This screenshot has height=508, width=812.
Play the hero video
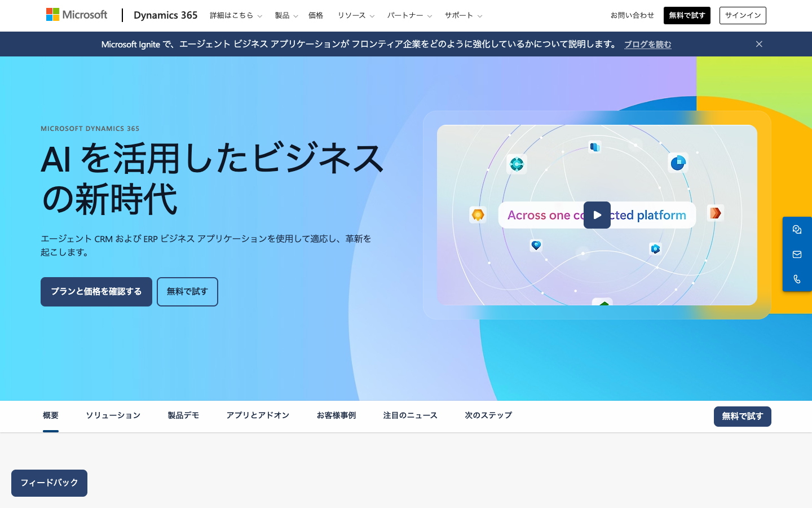pyautogui.click(x=597, y=215)
